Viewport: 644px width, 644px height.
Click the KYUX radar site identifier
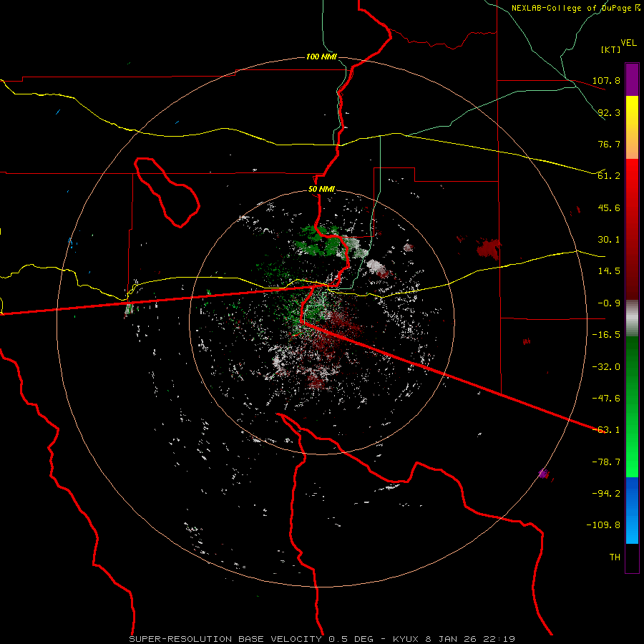click(406, 639)
